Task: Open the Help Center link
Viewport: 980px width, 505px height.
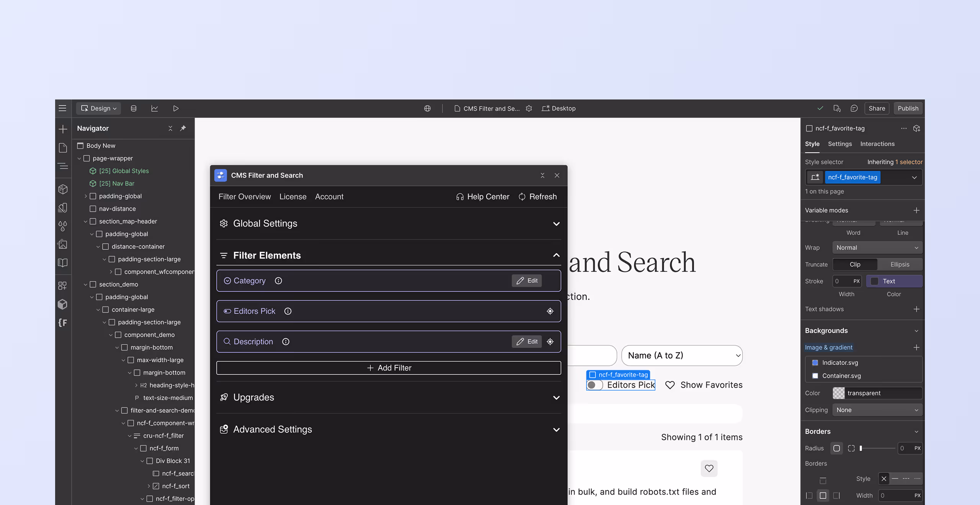Action: (483, 196)
